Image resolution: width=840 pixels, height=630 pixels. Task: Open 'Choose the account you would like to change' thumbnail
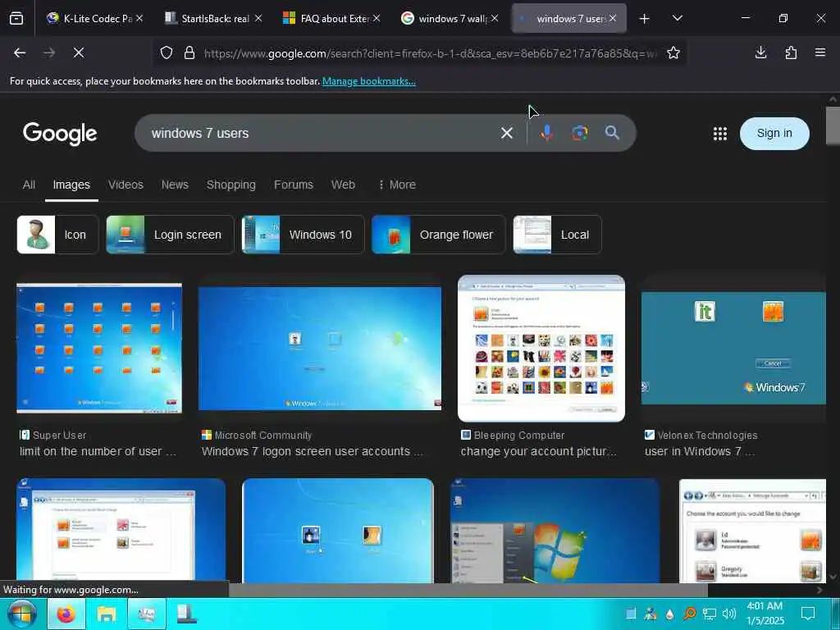(752, 531)
